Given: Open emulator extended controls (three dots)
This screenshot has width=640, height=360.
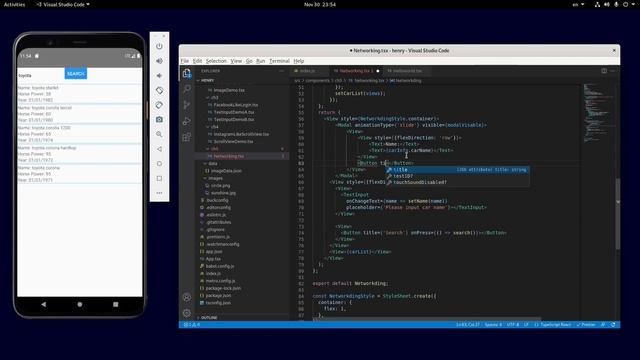Looking at the screenshot, I should (159, 193).
